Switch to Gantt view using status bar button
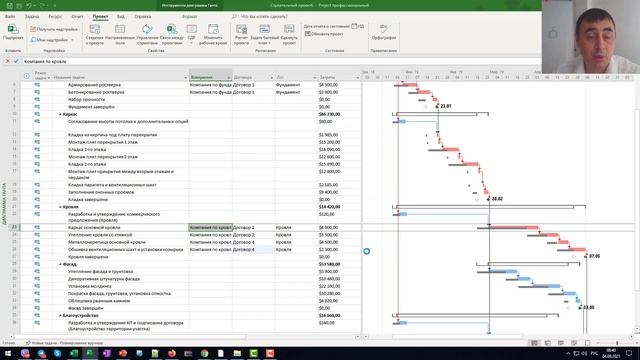This screenshot has width=640, height=360. click(534, 343)
